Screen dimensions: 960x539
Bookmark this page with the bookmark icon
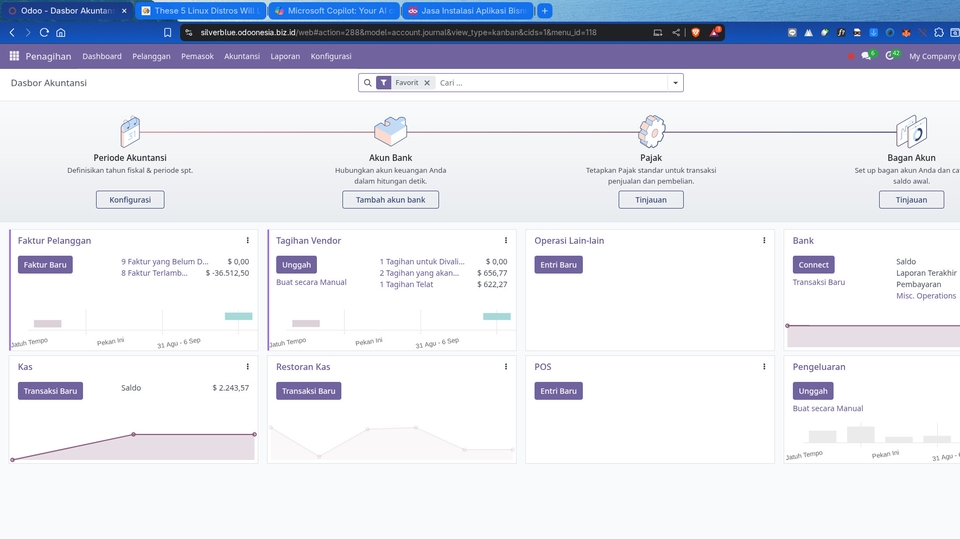pyautogui.click(x=168, y=32)
